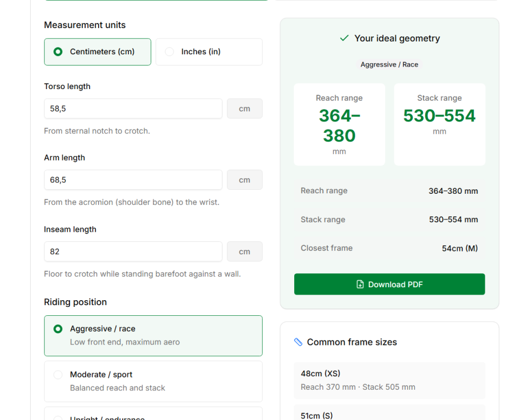This screenshot has height=420, width=506.
Task: Select the 51cm (S) frame size entry
Action: pyautogui.click(x=389, y=413)
